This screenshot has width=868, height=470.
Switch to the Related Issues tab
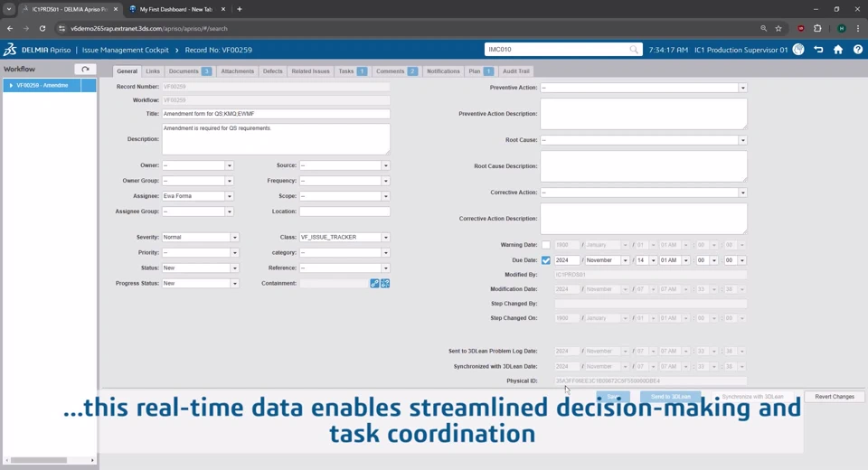(x=310, y=71)
